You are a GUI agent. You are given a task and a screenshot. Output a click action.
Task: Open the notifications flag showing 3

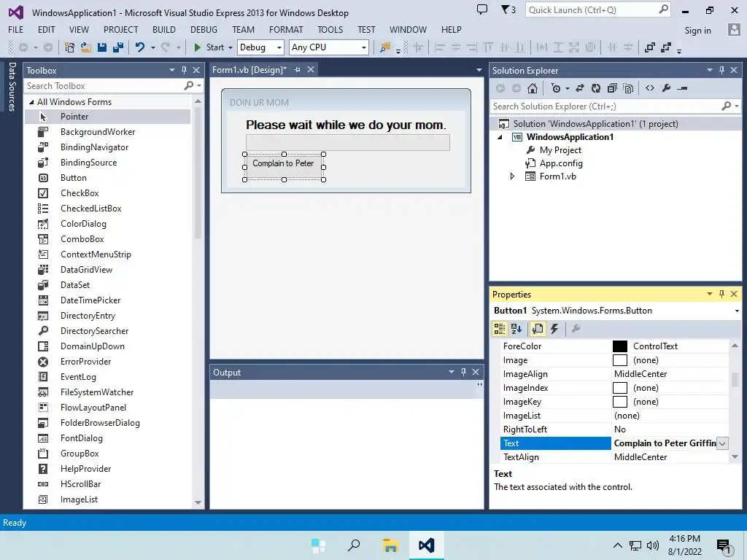tap(508, 9)
